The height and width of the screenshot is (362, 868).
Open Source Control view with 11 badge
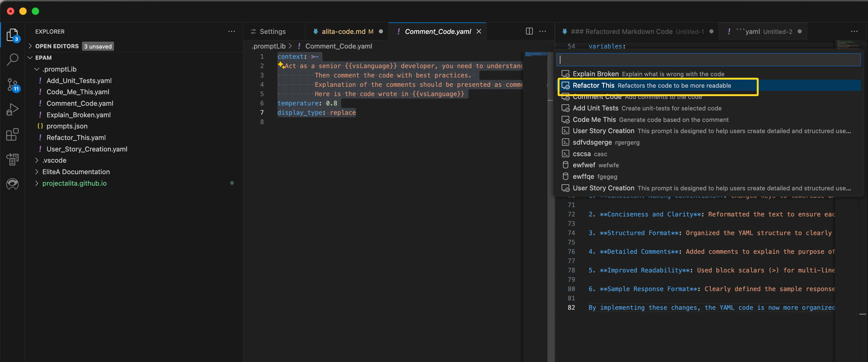tap(12, 85)
